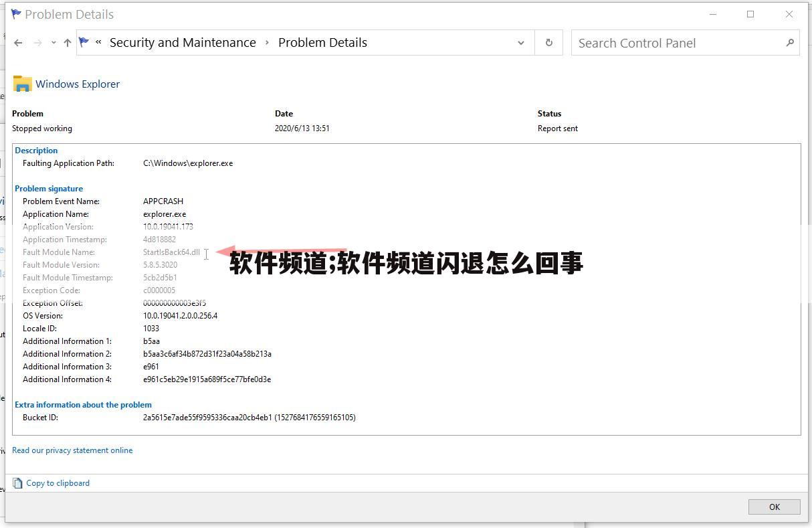Select the Bucket ID value
Image resolution: width=812 pixels, height=528 pixels.
click(249, 418)
